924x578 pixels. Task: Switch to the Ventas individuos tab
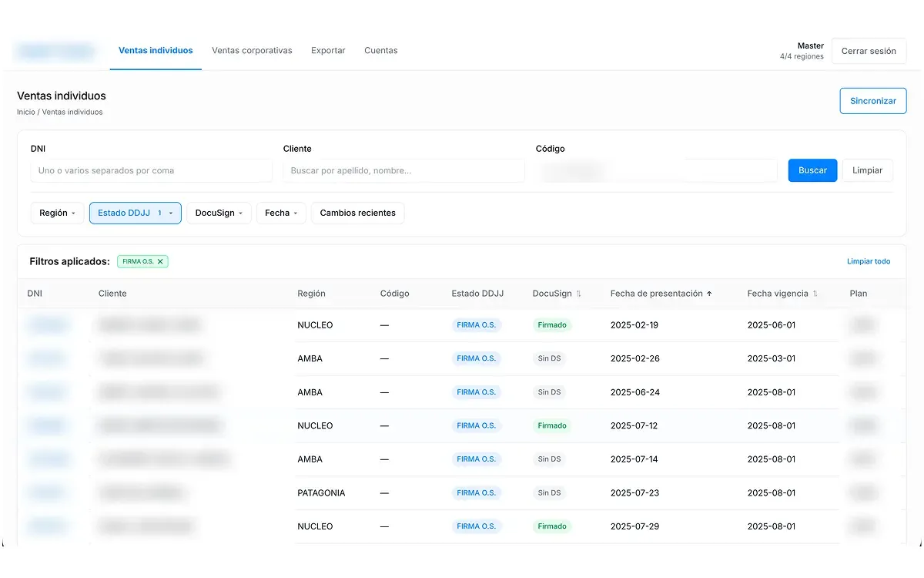[x=156, y=50]
